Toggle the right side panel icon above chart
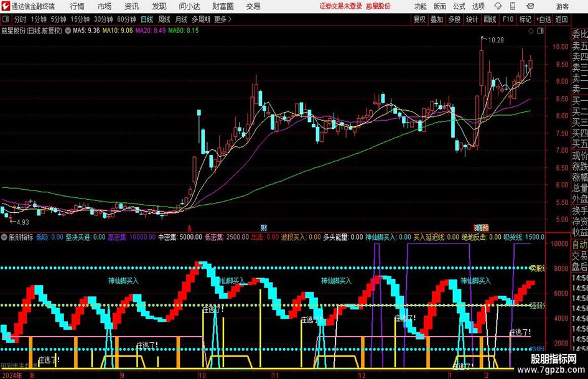The image size is (588, 379). point(540,30)
